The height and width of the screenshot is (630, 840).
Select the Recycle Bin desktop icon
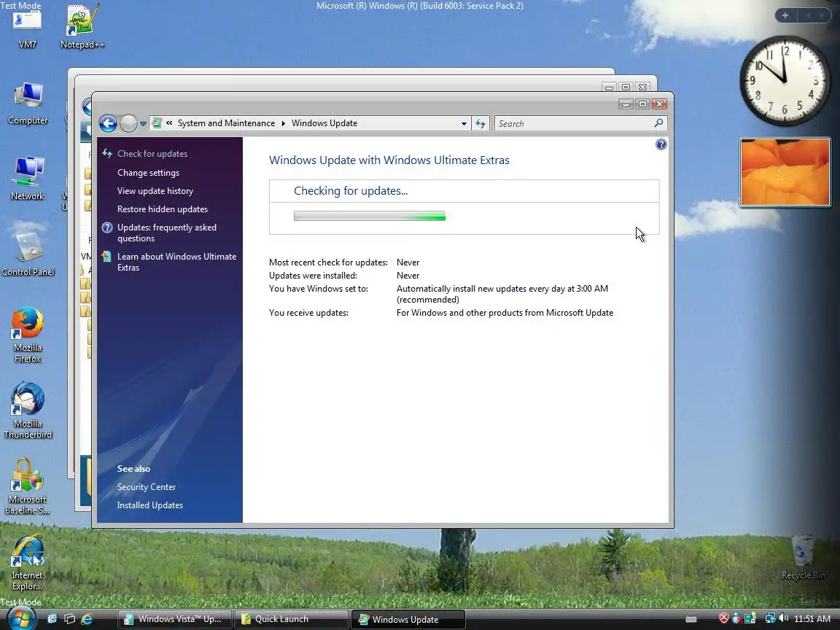click(803, 559)
